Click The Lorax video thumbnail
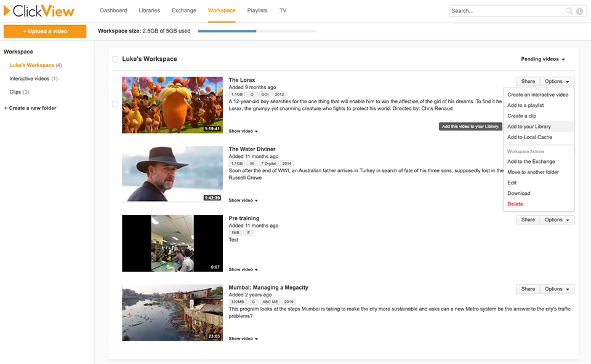591x364 pixels. [x=172, y=105]
